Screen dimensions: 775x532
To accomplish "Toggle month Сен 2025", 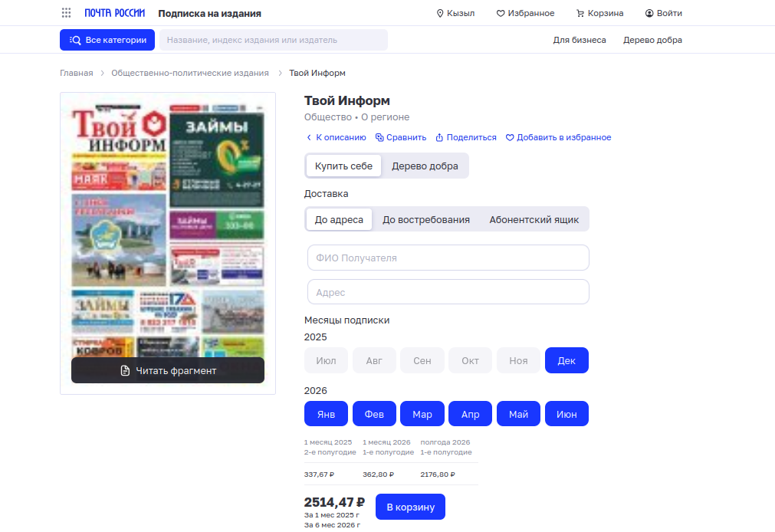I will tap(422, 360).
